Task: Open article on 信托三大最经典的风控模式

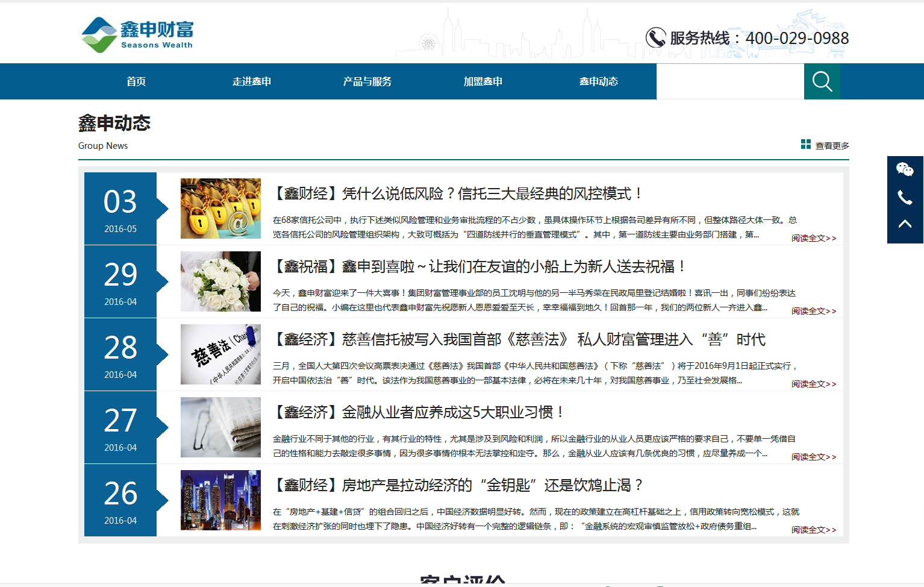Action: tap(458, 193)
